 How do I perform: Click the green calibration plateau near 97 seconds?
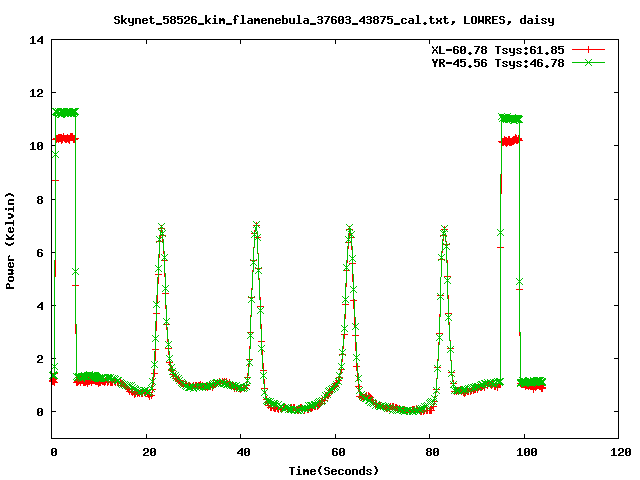(x=510, y=119)
